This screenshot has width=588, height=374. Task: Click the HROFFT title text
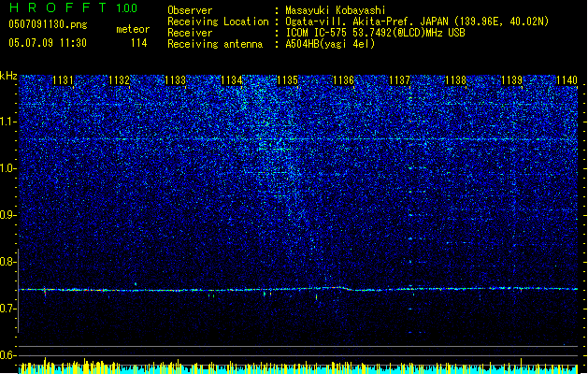click(x=57, y=7)
